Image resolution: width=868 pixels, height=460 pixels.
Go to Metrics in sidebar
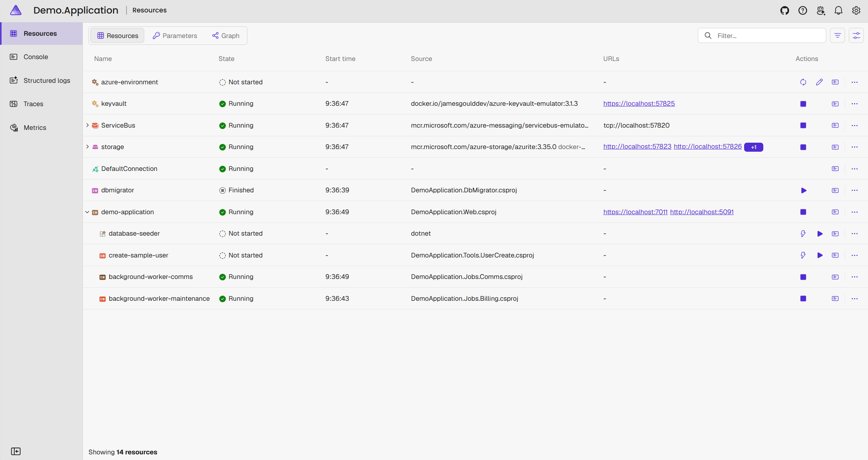pos(41,128)
